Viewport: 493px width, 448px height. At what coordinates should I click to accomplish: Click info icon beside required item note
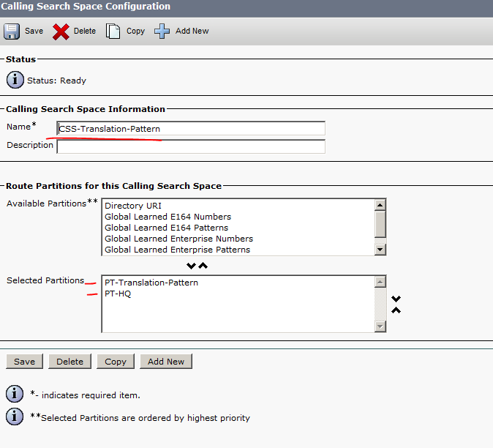[x=15, y=394]
